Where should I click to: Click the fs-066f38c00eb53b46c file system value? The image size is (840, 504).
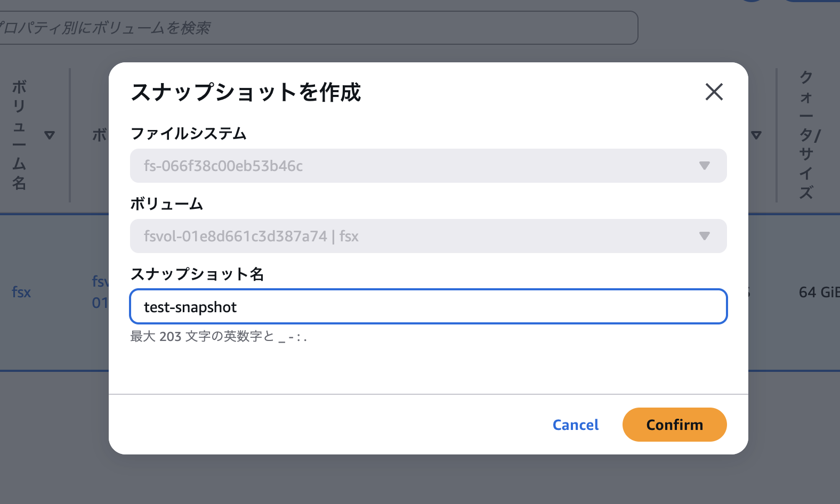(223, 166)
